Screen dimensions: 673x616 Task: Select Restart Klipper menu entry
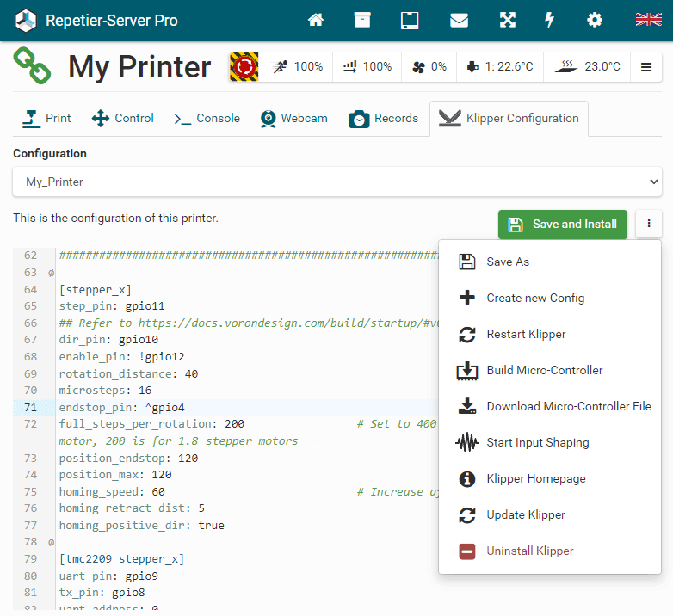pos(549,334)
